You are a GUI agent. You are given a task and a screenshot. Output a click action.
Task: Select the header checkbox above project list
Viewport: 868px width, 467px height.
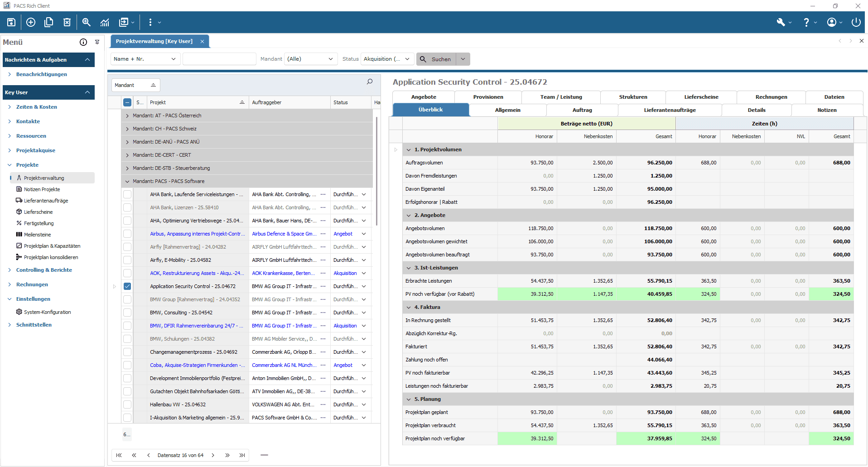tap(127, 102)
